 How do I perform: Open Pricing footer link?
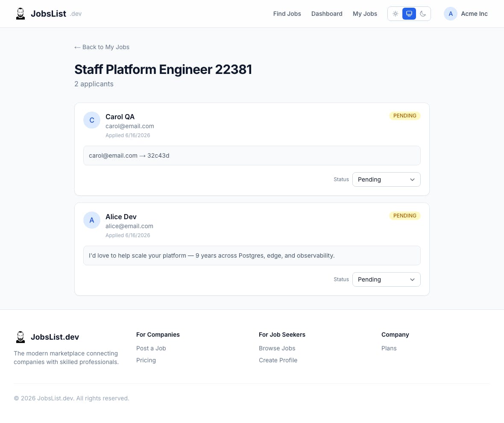pyautogui.click(x=146, y=360)
